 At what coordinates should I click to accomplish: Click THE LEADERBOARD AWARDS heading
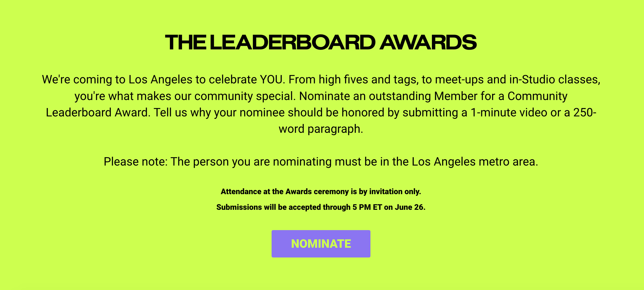point(321,42)
